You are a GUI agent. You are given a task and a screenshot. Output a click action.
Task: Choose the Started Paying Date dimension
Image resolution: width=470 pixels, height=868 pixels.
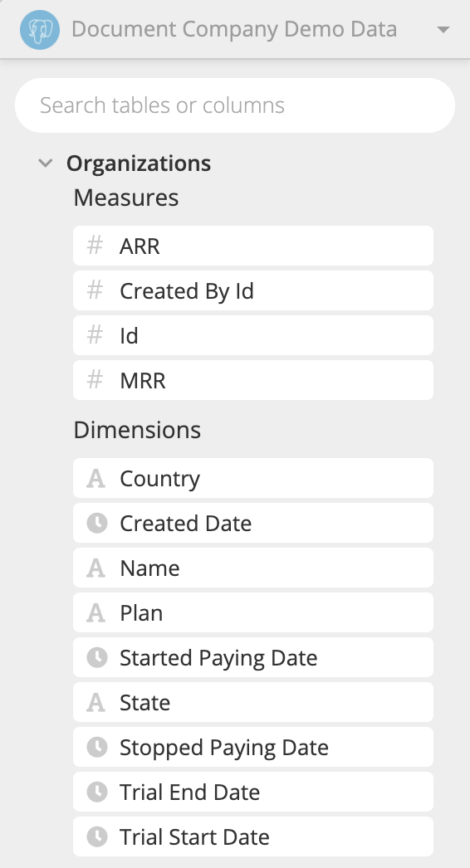click(253, 658)
